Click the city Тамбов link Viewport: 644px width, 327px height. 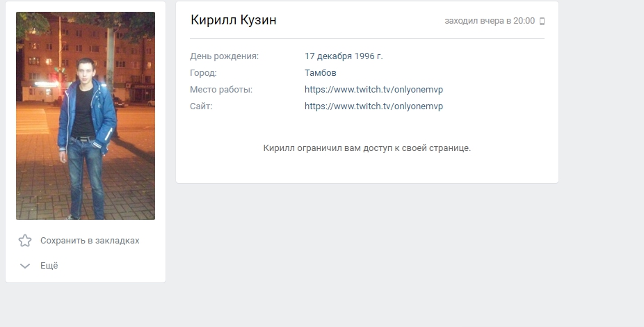pyautogui.click(x=321, y=73)
